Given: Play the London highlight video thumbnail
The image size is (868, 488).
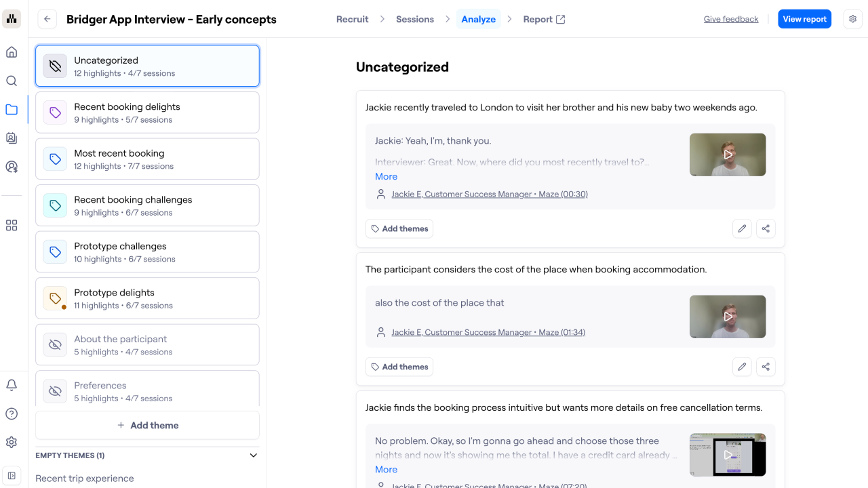Looking at the screenshot, I should point(728,155).
